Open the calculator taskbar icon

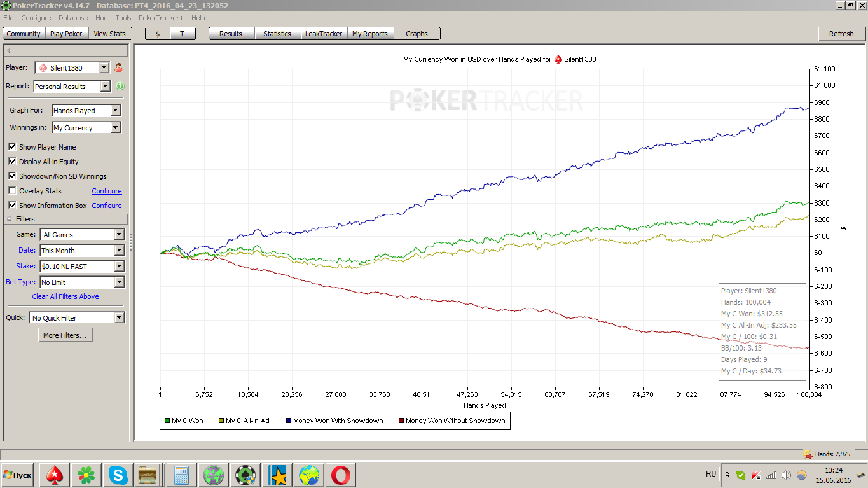point(181,475)
